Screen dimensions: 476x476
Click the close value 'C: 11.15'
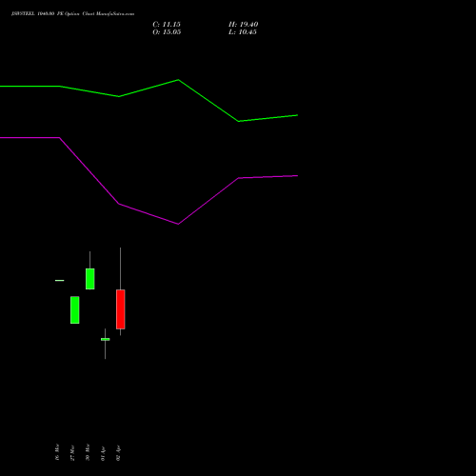pyautogui.click(x=167, y=25)
